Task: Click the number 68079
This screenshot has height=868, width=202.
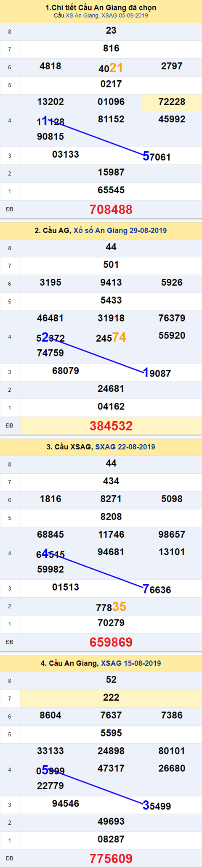Action: [x=66, y=371]
